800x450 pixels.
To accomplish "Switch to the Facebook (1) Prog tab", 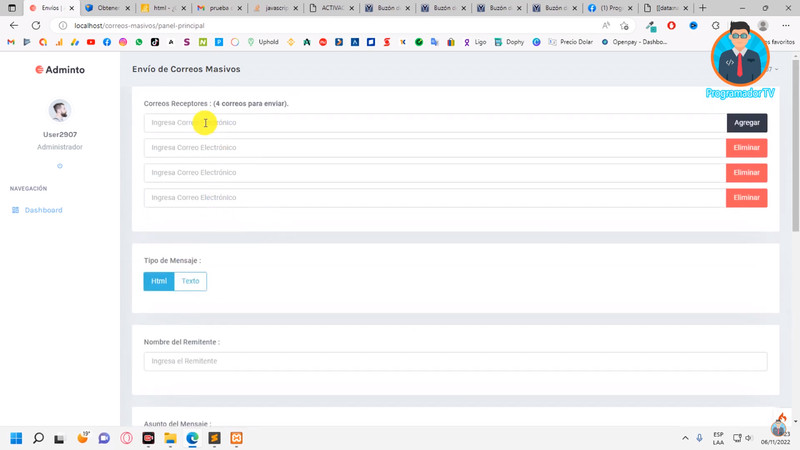I will click(610, 8).
